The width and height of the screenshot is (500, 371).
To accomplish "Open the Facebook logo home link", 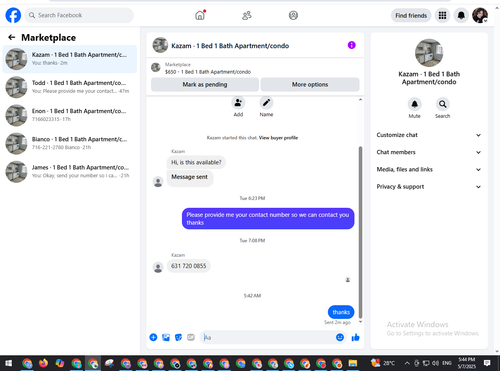I will [13, 15].
